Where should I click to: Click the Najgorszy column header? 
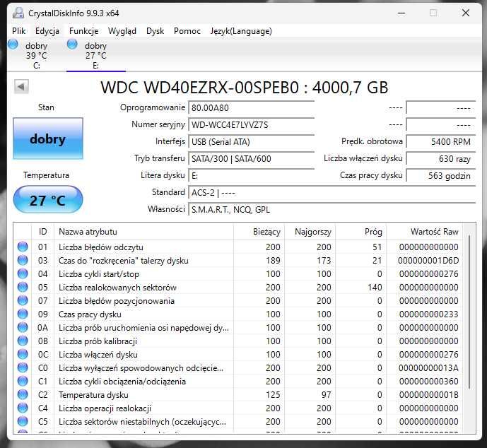[x=310, y=232]
